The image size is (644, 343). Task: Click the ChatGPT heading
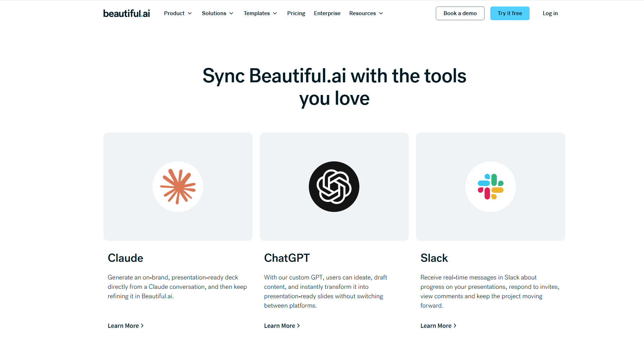[287, 258]
